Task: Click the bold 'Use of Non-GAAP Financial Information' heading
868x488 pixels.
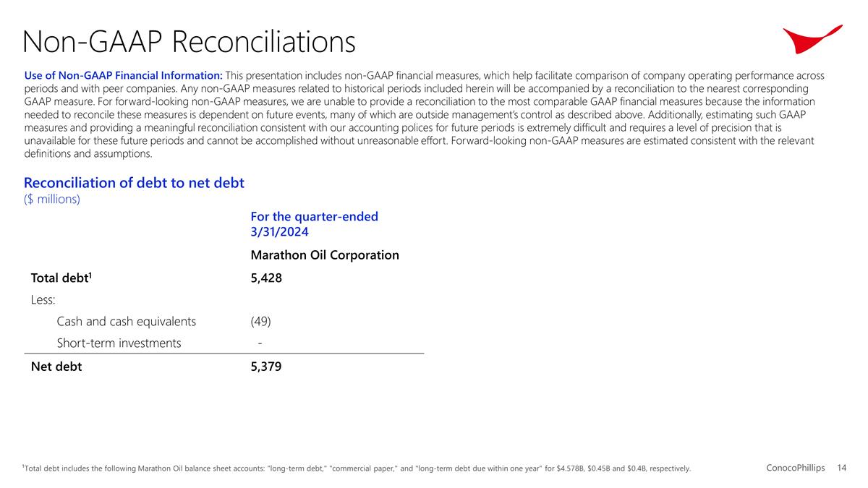Action: pyautogui.click(x=123, y=75)
